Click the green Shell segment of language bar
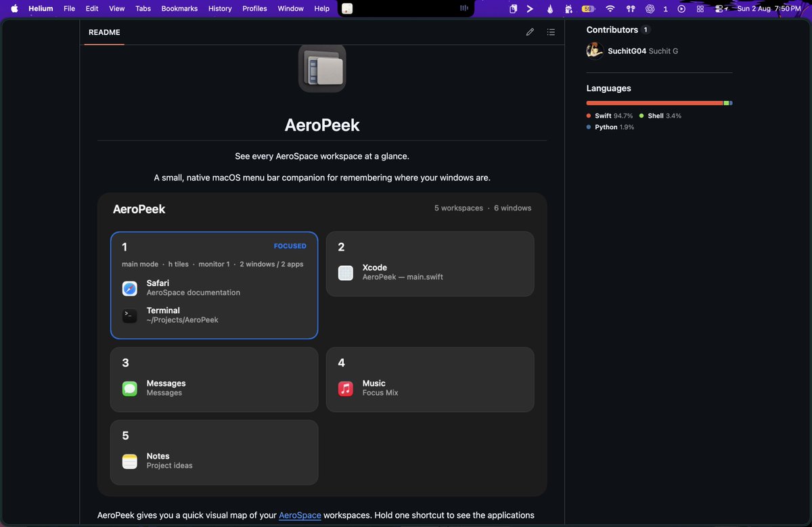The height and width of the screenshot is (527, 812). 726,103
